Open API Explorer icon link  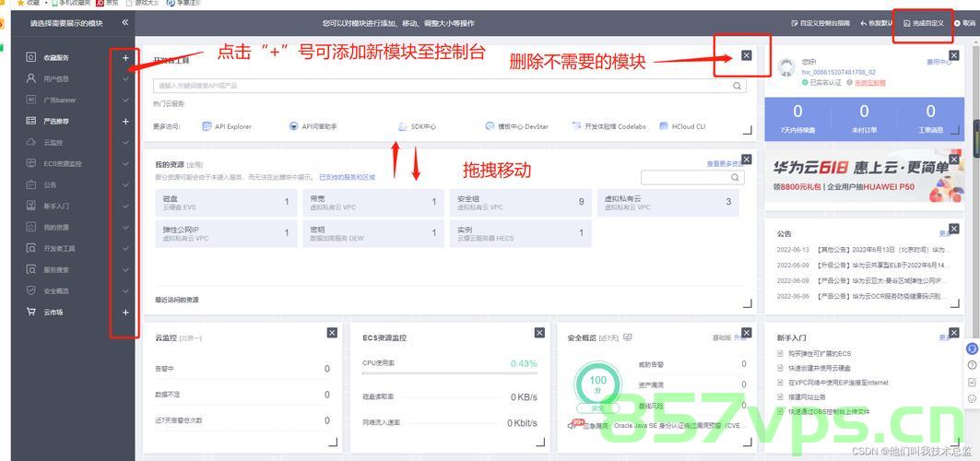[x=207, y=126]
